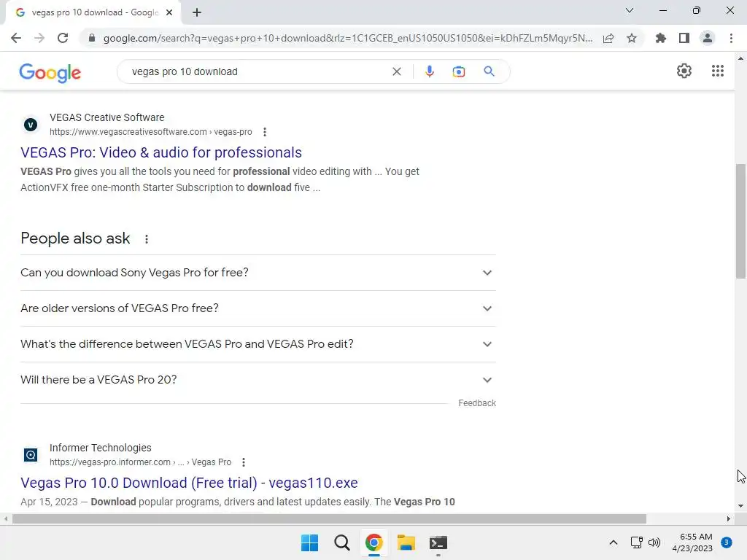
Task: Click Chrome icon in taskbar
Action: click(374, 542)
